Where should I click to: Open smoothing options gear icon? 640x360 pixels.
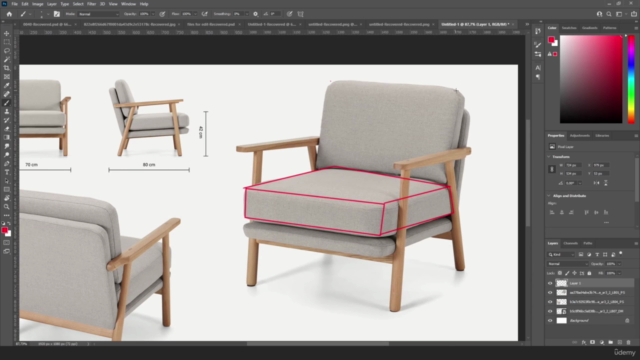coord(256,14)
